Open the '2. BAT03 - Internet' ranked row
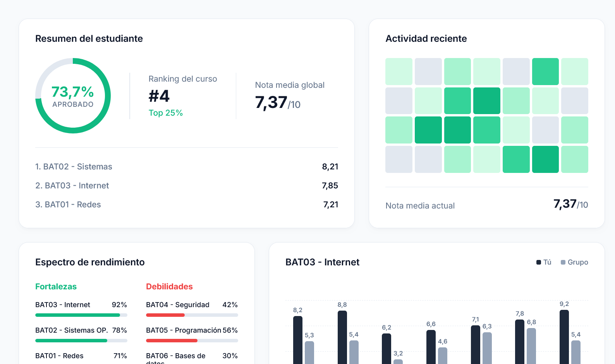Viewport: 615px width, 364px height. (x=187, y=186)
